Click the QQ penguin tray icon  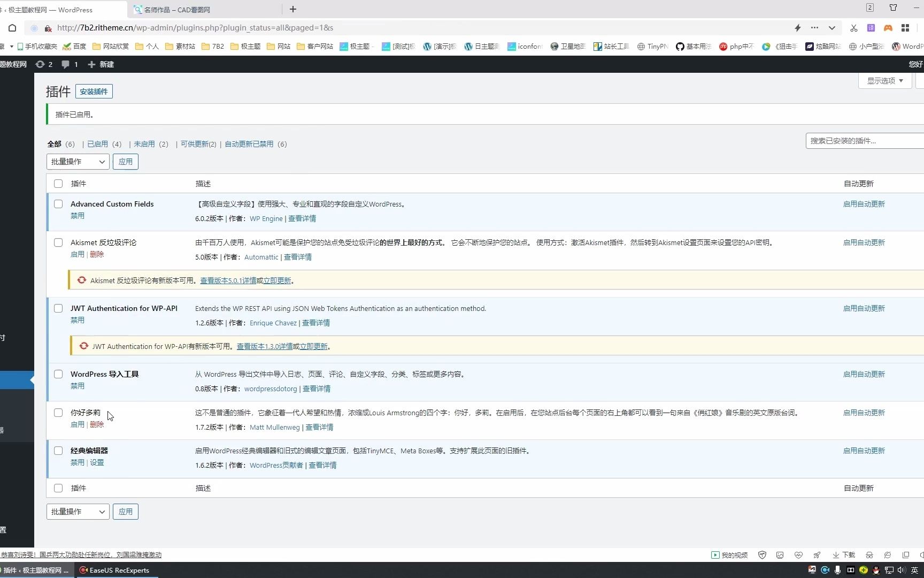pos(876,570)
